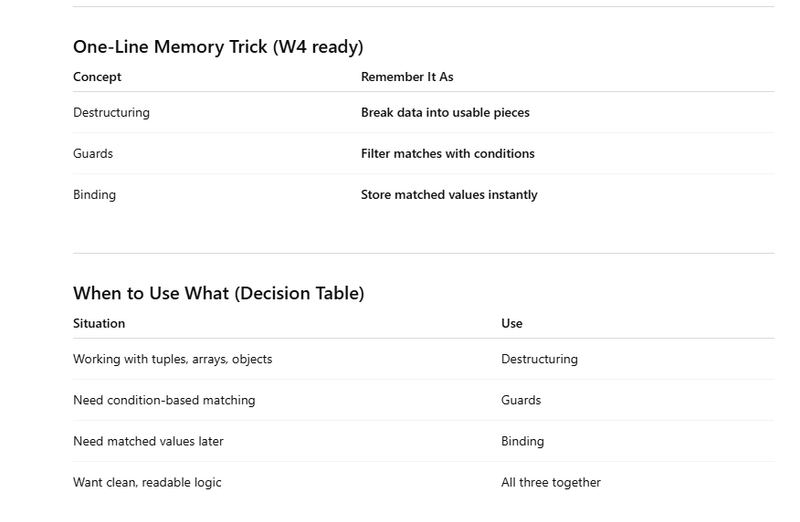Image resolution: width=800 pixels, height=522 pixels.
Task: Click "Need matched values later" cell
Action: [x=148, y=441]
